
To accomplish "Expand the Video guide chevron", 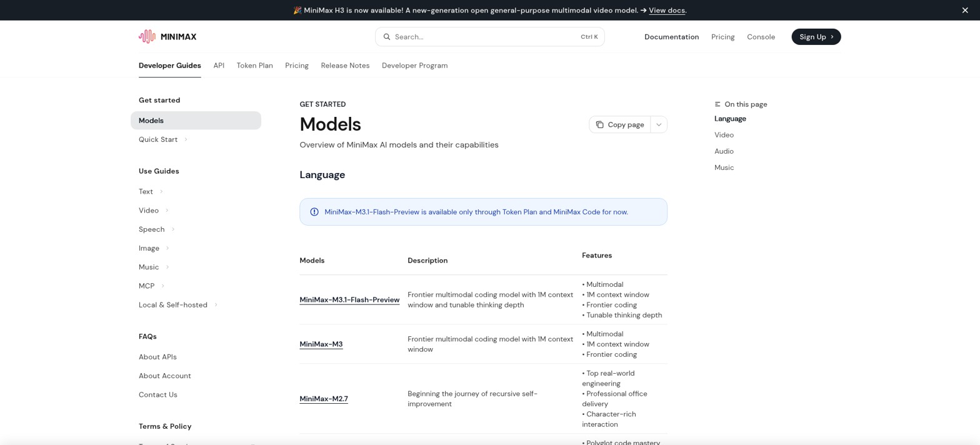I will [167, 211].
